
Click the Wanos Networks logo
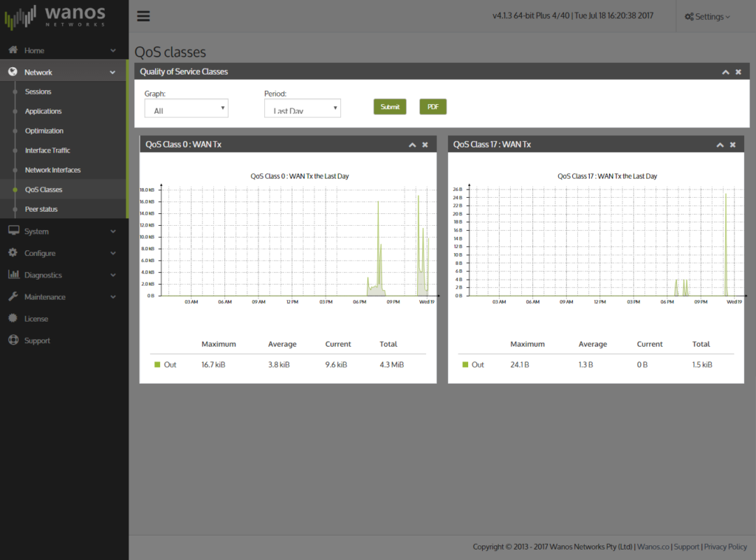coord(64,16)
